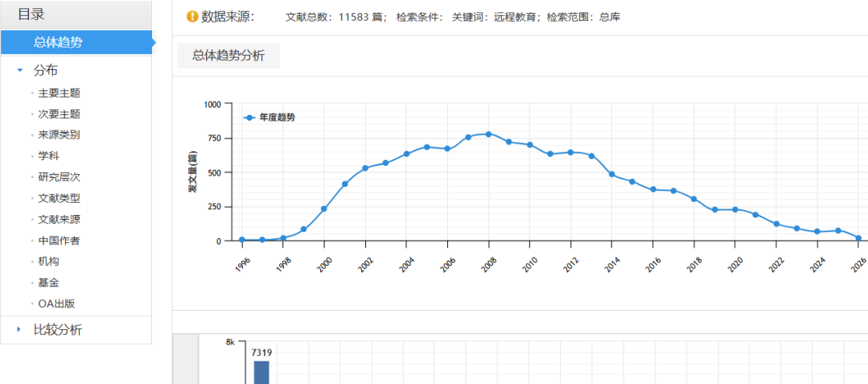The width and height of the screenshot is (868, 384).
Task: Click the bar labeled 7319
Action: (x=261, y=372)
